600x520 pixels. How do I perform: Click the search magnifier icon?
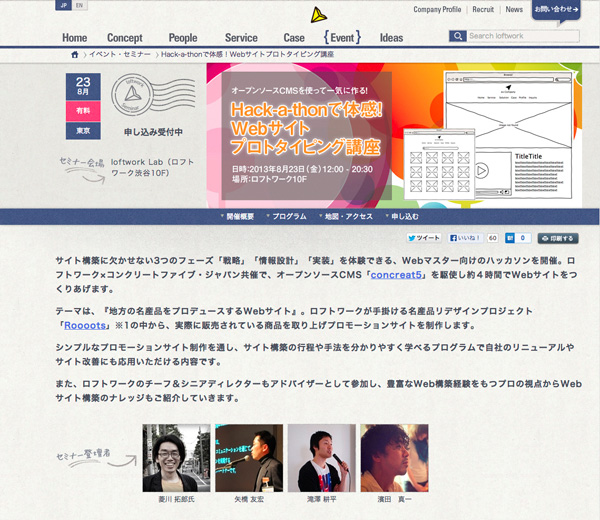pyautogui.click(x=457, y=36)
